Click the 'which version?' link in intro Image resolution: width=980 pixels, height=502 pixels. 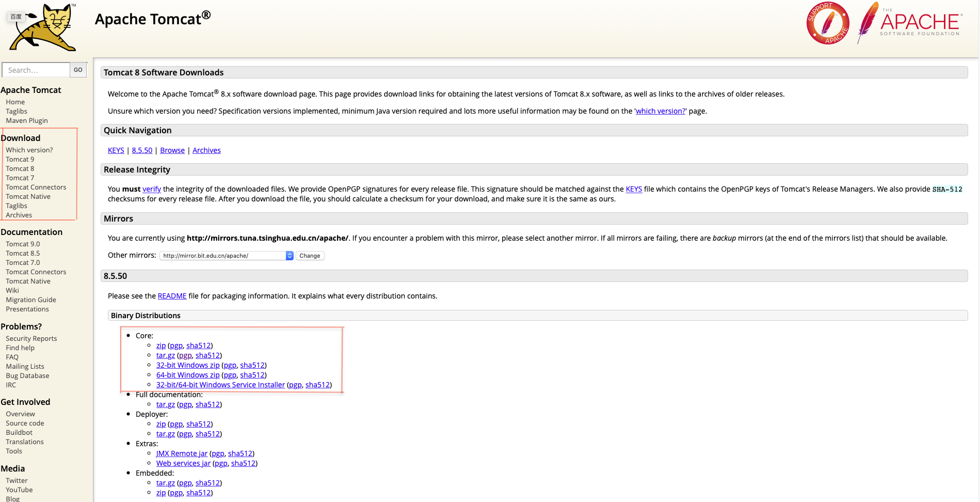tap(661, 111)
